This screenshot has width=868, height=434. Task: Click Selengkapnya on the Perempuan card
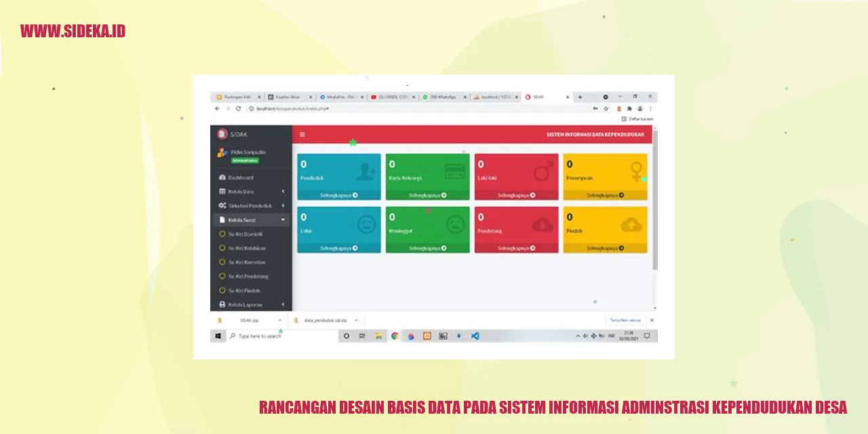pos(605,195)
